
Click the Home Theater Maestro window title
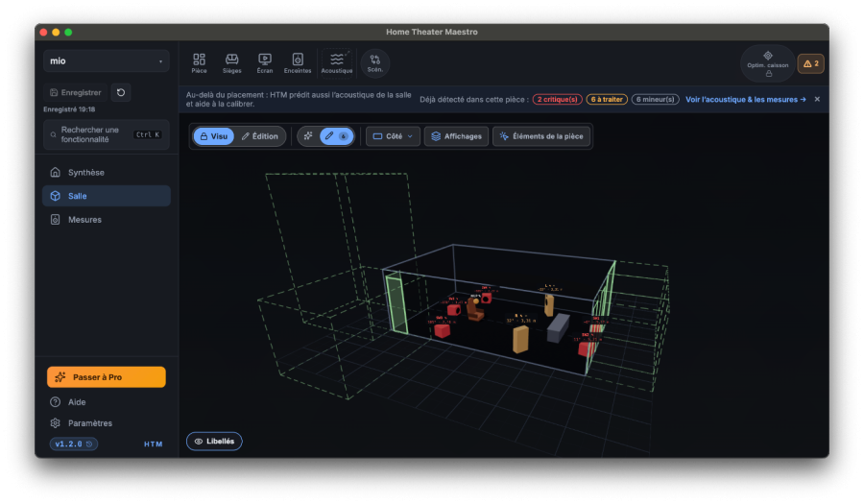(431, 32)
